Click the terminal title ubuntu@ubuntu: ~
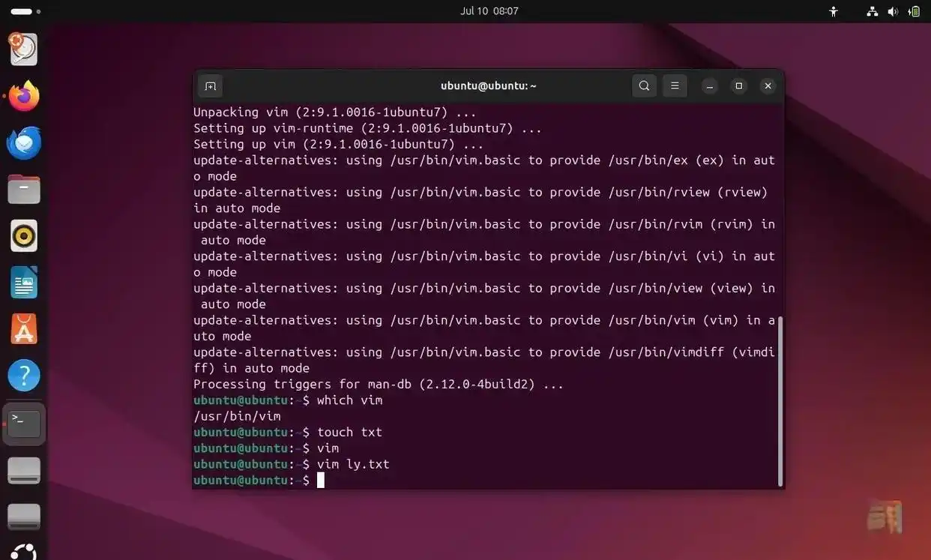This screenshot has height=560, width=931. click(489, 86)
